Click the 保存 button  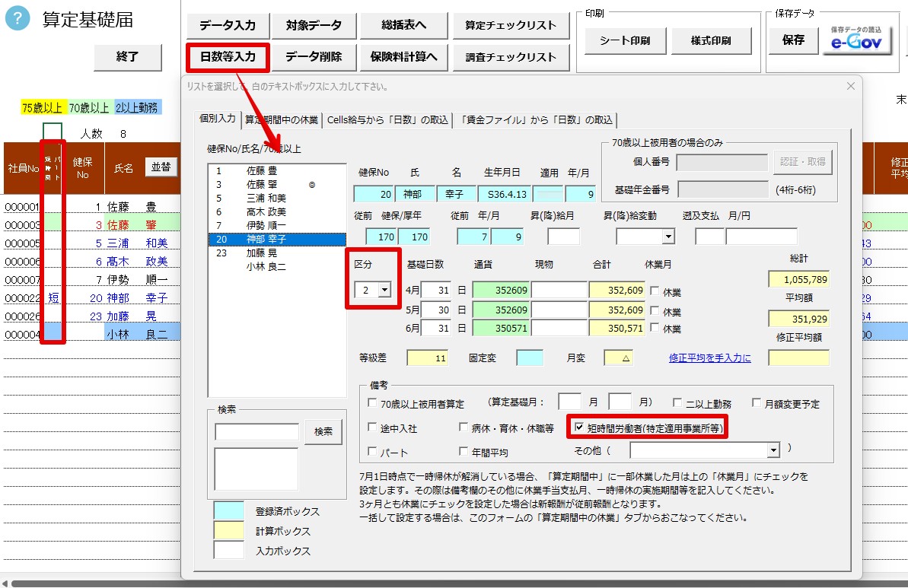[x=793, y=40]
